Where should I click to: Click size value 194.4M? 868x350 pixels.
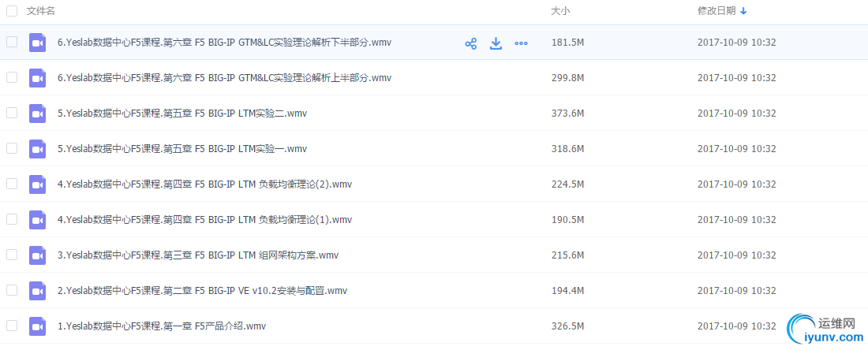(568, 290)
